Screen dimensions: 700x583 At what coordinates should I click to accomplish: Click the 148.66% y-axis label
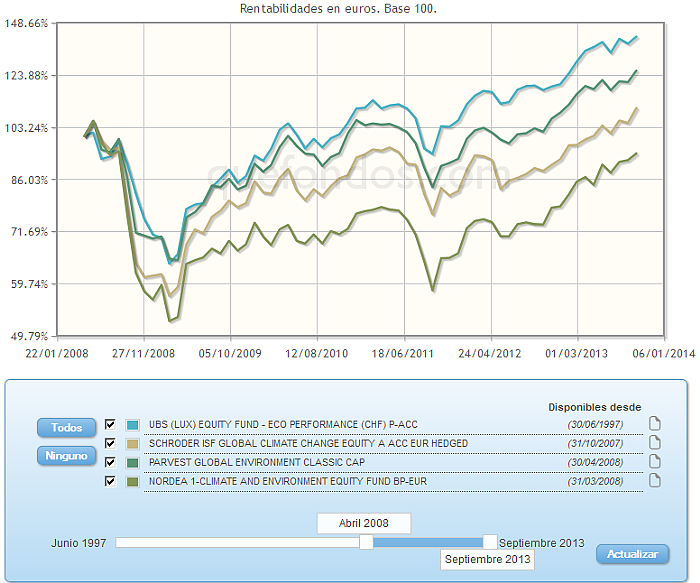26,23
